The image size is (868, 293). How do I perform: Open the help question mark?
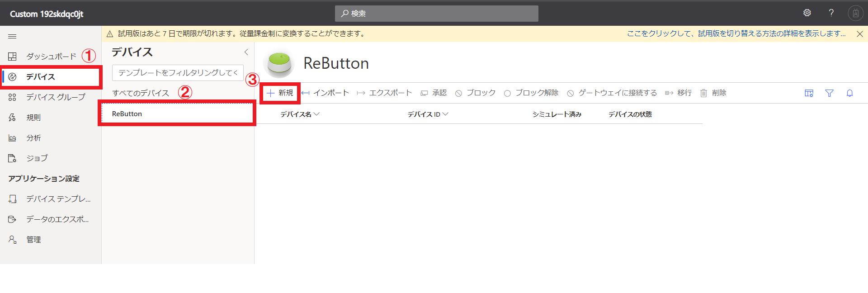pos(831,13)
